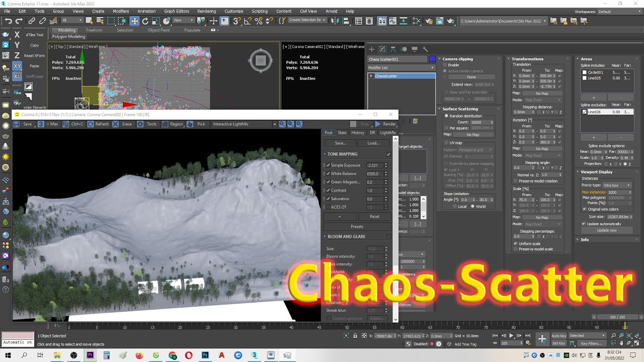
Task: Click Erase in Corona frame buffer
Action: pyautogui.click(x=123, y=124)
